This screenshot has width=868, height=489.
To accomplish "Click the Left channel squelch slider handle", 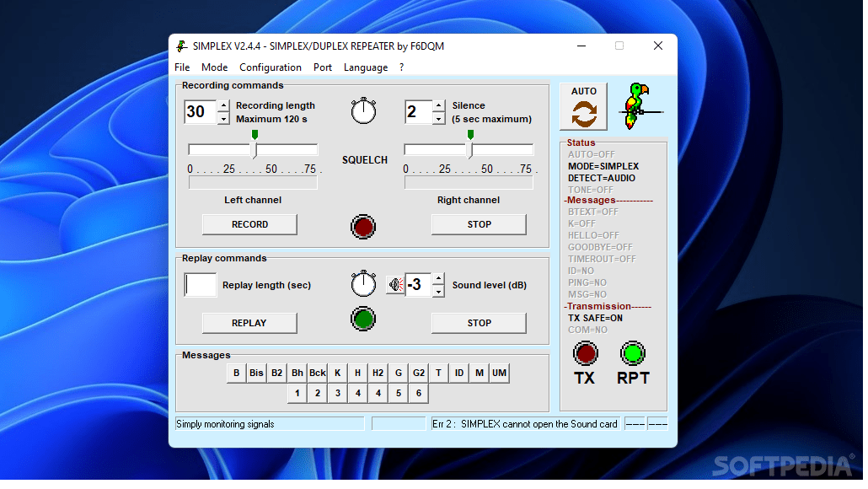I will (x=255, y=150).
